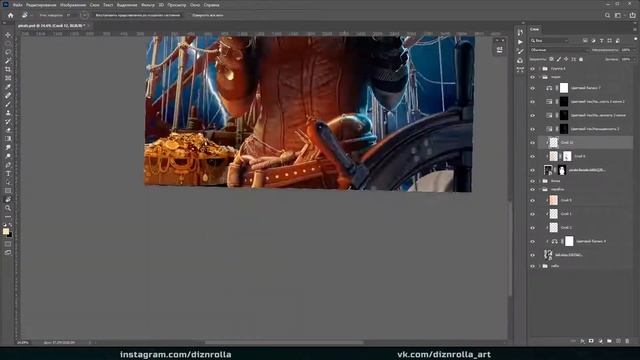Screen dimensions: 640x360
Task: Click the canvas horizontal scrollbar
Action: [284, 342]
